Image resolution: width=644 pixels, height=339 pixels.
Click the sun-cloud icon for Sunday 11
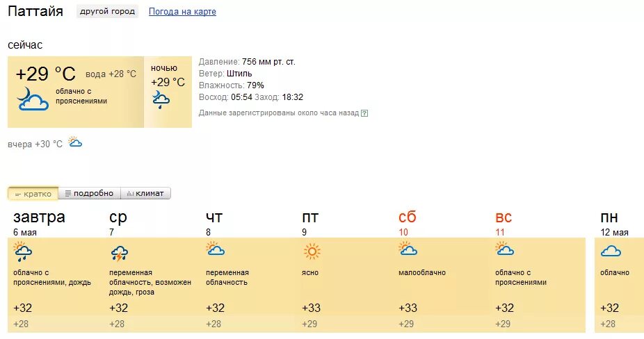(504, 249)
